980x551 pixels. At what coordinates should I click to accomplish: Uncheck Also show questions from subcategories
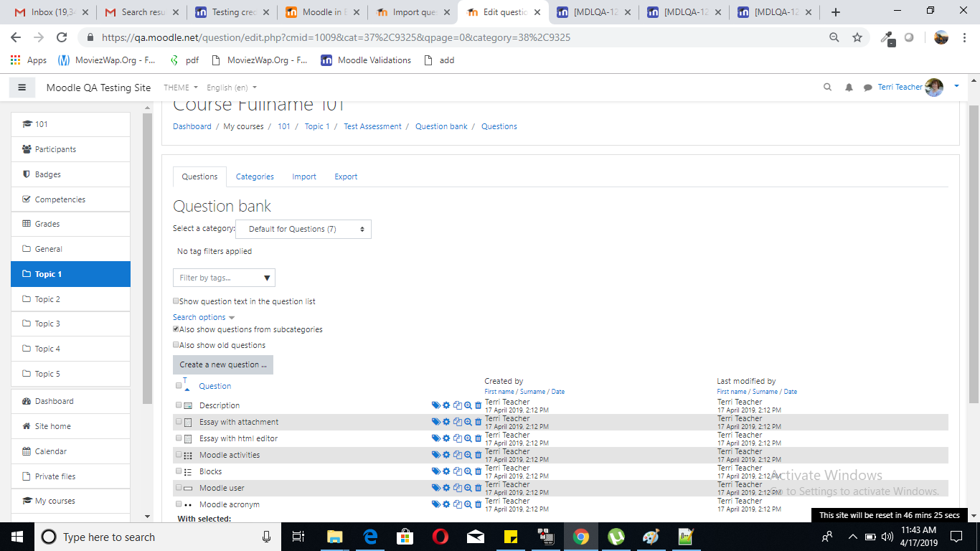[x=176, y=329]
